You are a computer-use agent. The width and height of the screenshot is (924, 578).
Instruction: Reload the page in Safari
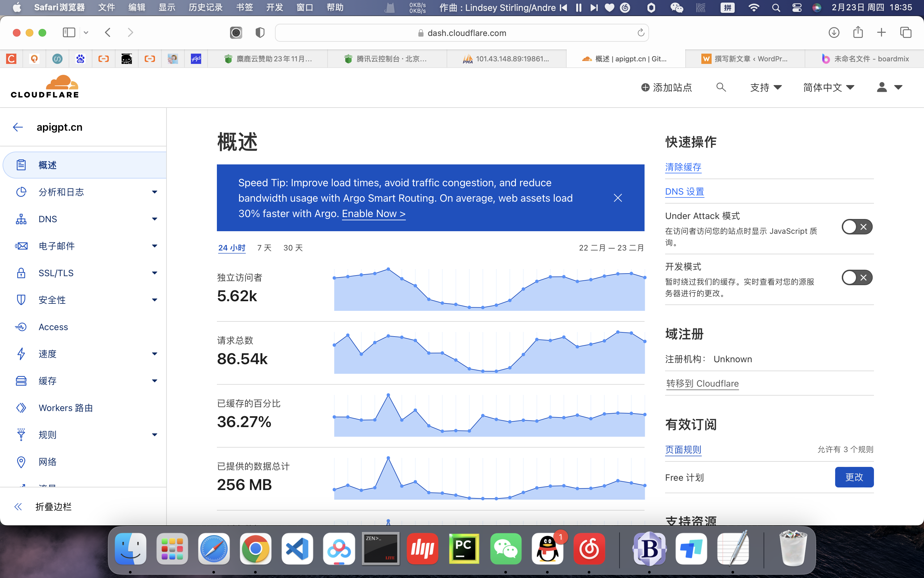[x=641, y=33]
